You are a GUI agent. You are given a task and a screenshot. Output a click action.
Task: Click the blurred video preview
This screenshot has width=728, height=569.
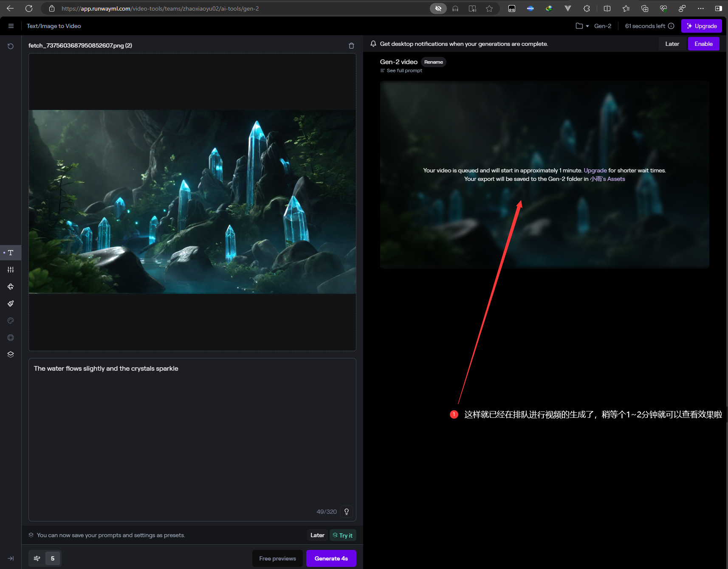point(545,175)
